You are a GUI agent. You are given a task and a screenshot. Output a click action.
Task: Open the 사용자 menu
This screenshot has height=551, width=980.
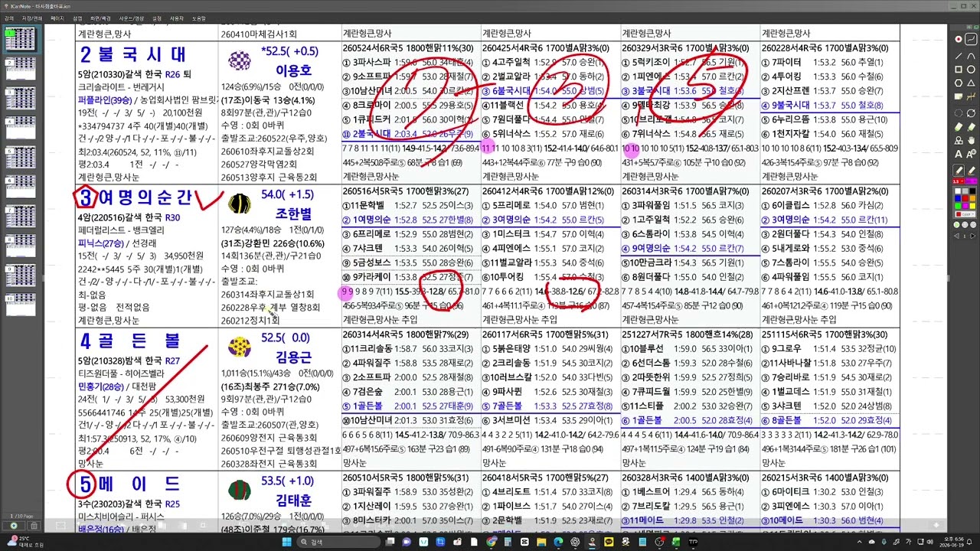tap(177, 17)
